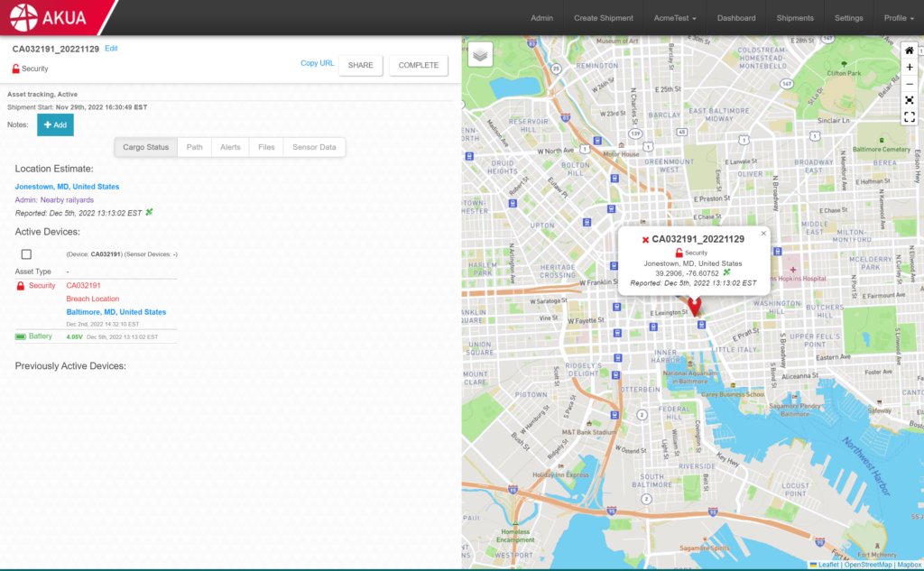Open Jonestown, MD, United States link
924x571 pixels.
tap(67, 186)
